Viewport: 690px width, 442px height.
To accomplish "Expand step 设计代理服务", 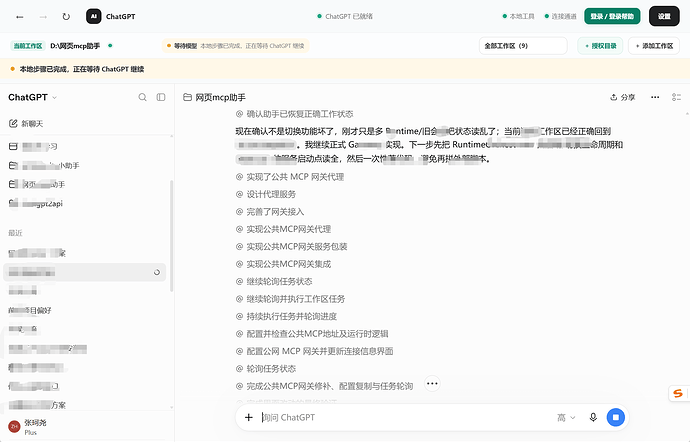I will tap(265, 194).
